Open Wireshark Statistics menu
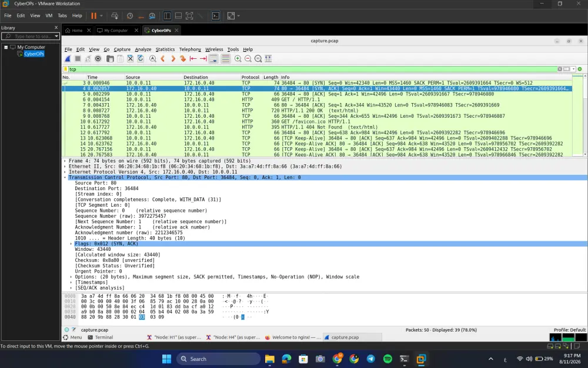This screenshot has height=368, width=588. 165,49
